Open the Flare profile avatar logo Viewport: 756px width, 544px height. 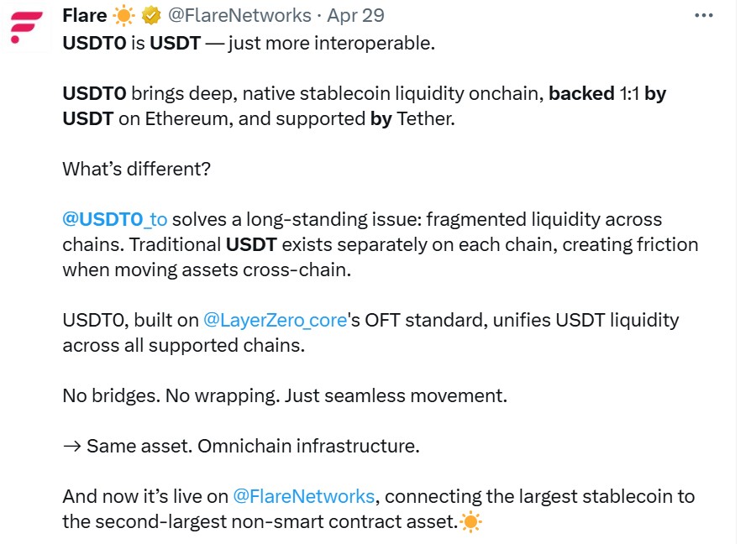click(x=27, y=27)
